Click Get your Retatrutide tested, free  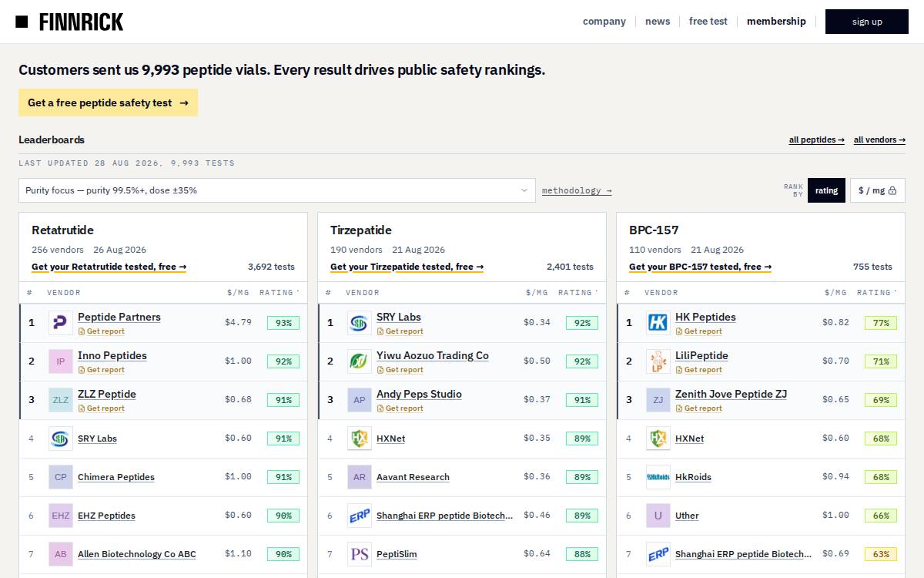click(x=109, y=267)
